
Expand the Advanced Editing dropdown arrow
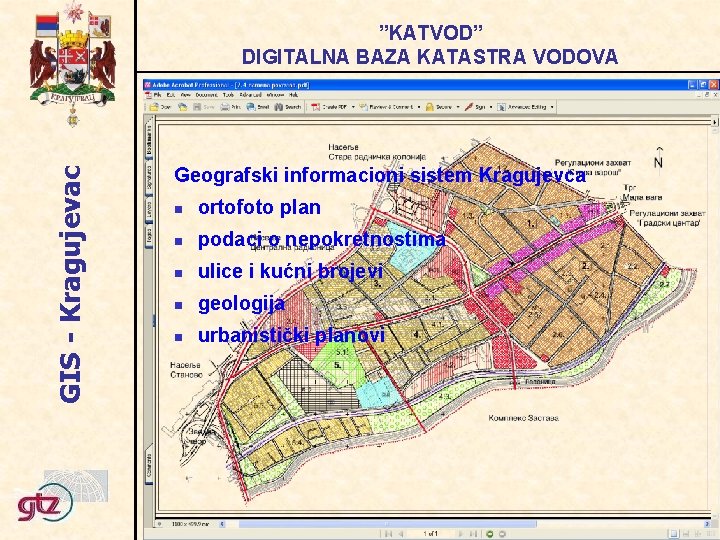pos(552,107)
